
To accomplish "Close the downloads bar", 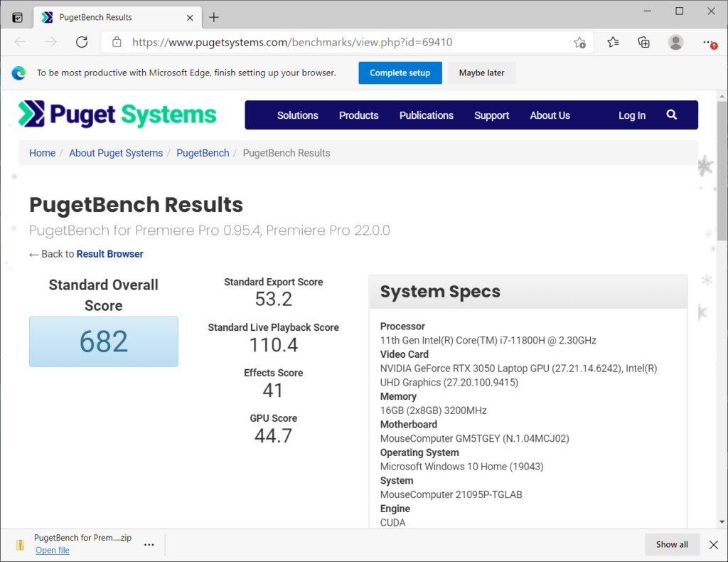I will coord(714,544).
